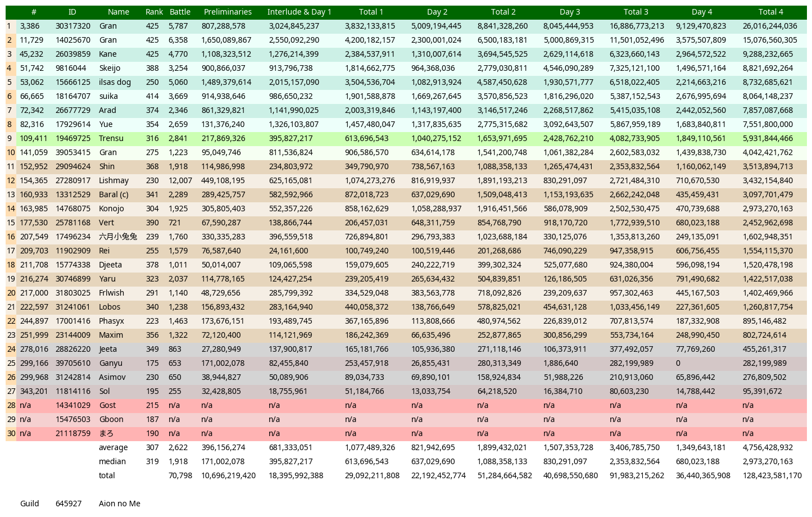Select the grand total 128,423,581,170
This screenshot has width=812, height=517.
(x=772, y=475)
